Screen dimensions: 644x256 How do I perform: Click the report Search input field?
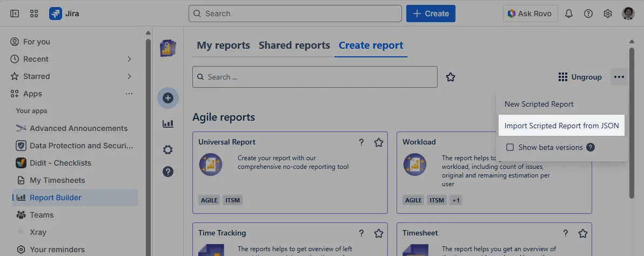pos(314,77)
